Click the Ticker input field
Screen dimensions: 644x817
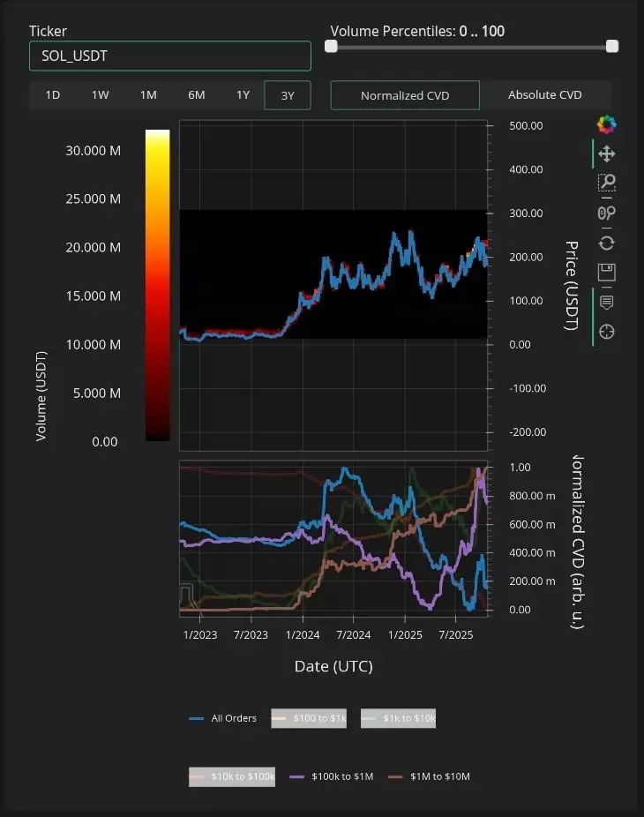170,56
